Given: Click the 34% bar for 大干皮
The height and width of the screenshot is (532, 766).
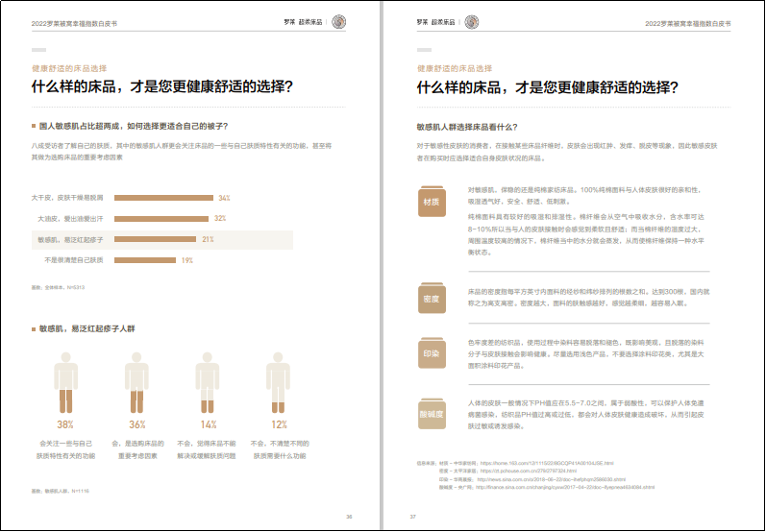Looking at the screenshot, I should click(x=163, y=198).
